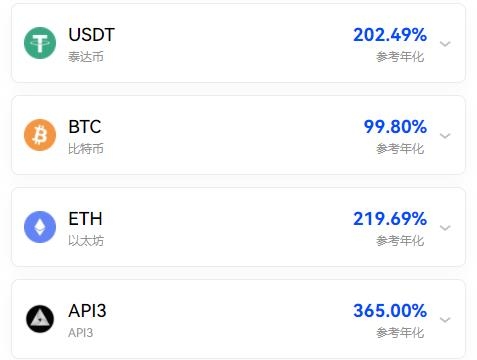Screen dimensions: 477x360
Task: Click the 以太坊 subtitle under ETH
Action: [86, 241]
